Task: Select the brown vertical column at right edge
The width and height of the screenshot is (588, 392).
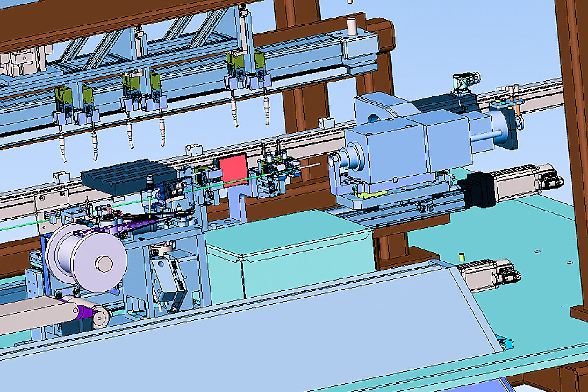Action: tap(576, 137)
